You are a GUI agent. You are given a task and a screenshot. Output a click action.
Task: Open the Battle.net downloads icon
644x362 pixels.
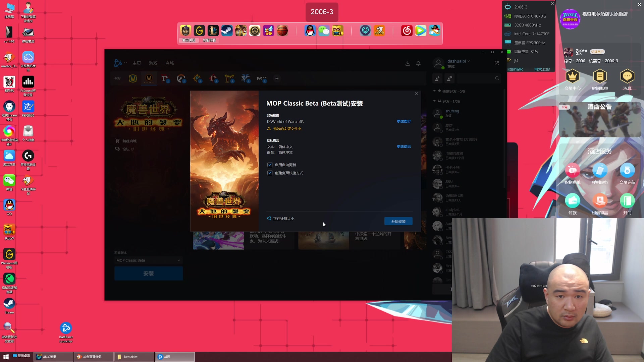coord(408,63)
